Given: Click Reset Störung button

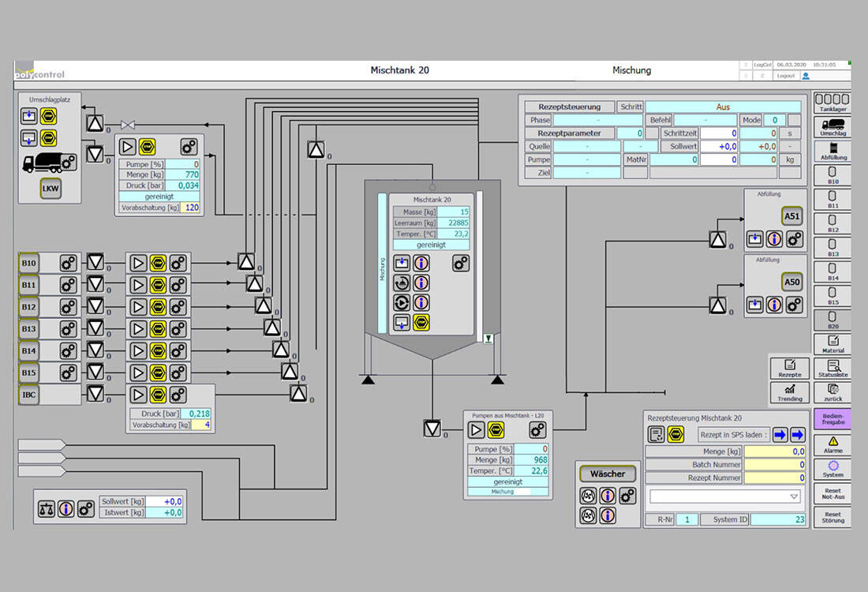Looking at the screenshot, I should coord(832,517).
